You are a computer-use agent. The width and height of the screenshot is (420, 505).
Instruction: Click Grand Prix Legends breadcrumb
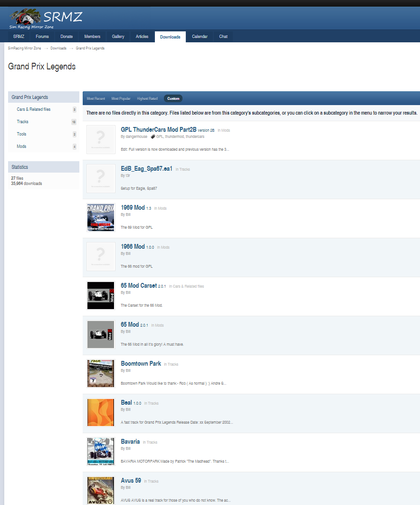coord(90,49)
